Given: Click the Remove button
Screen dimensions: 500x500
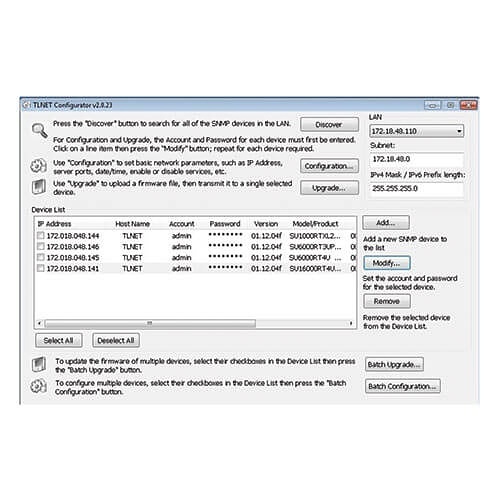Looking at the screenshot, I should 387,301.
